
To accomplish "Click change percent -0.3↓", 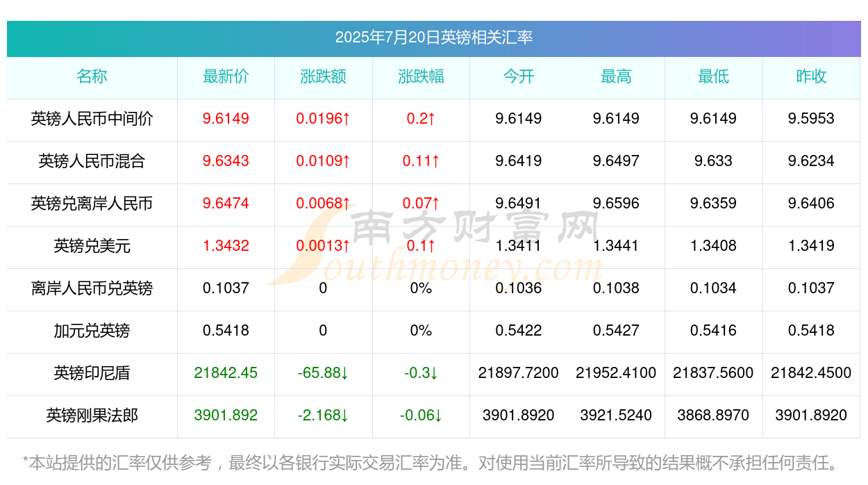I will coord(421,373).
